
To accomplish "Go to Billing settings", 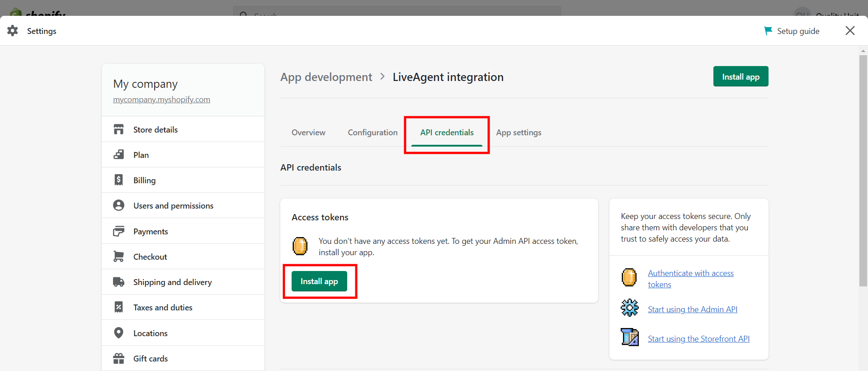I will (x=183, y=180).
